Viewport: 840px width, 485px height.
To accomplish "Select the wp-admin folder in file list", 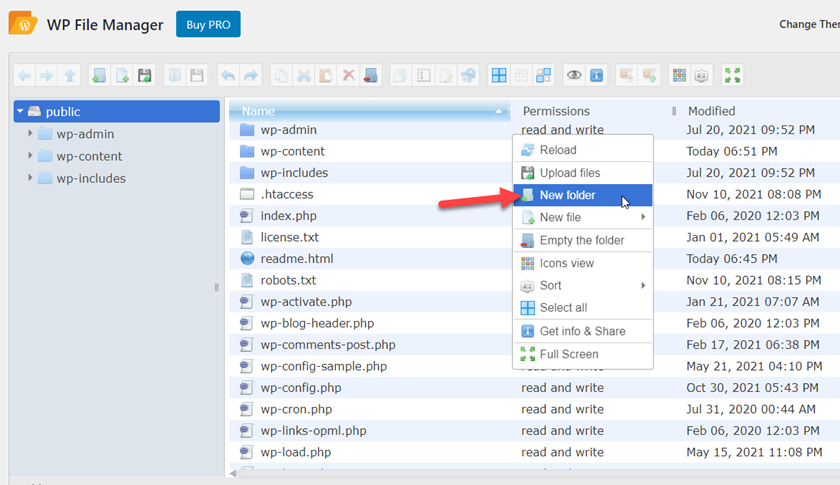I will click(x=535, y=130).
